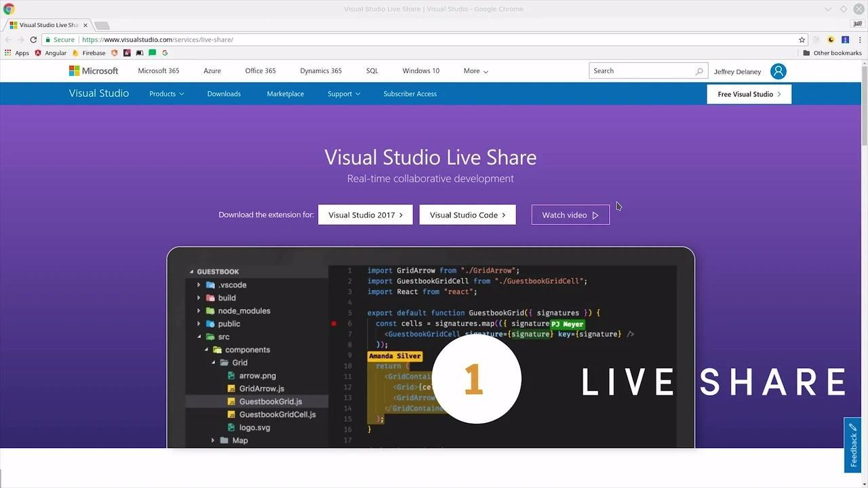Open the Visual Studio Code download link
Viewport: 868px width, 488px height.
coord(467,215)
